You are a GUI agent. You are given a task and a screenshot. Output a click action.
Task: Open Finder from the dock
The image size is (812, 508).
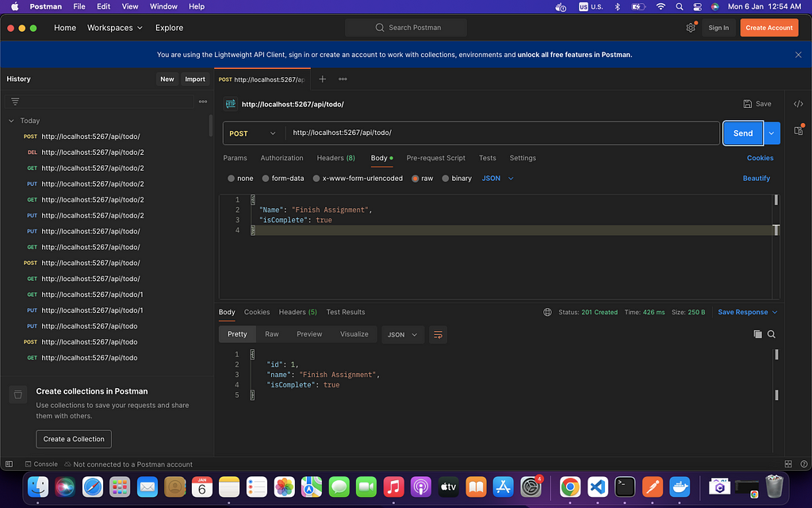[38, 487]
